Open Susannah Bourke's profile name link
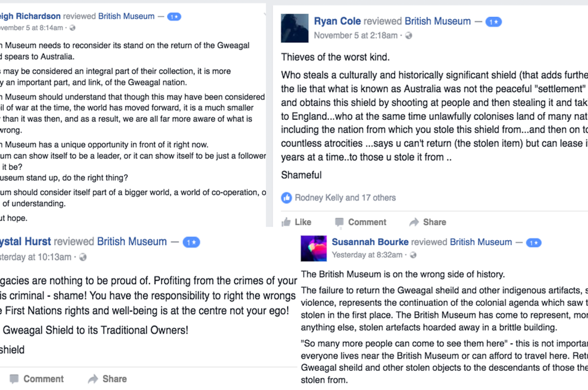Image resolution: width=588 pixels, height=390 pixels. tap(370, 242)
